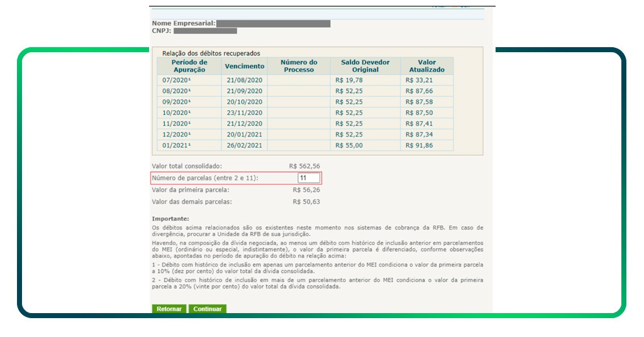The image size is (644, 337).
Task: Click the Continuar button
Action: click(207, 309)
